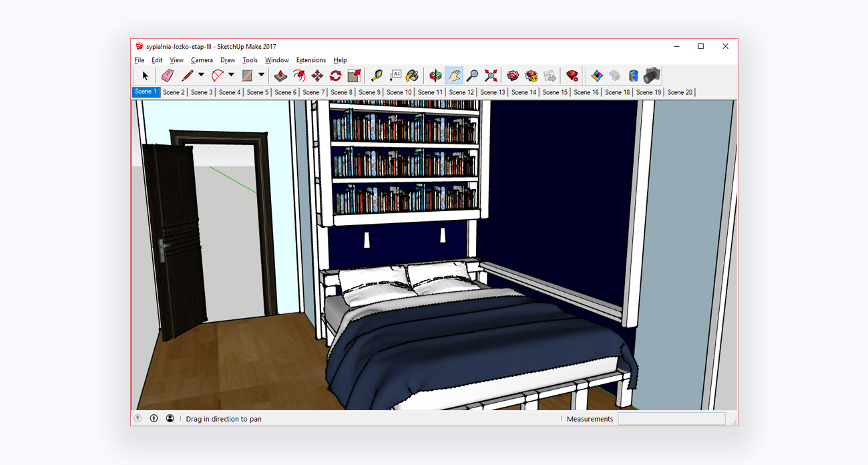Select the Zoom magnifier tool

tap(472, 75)
